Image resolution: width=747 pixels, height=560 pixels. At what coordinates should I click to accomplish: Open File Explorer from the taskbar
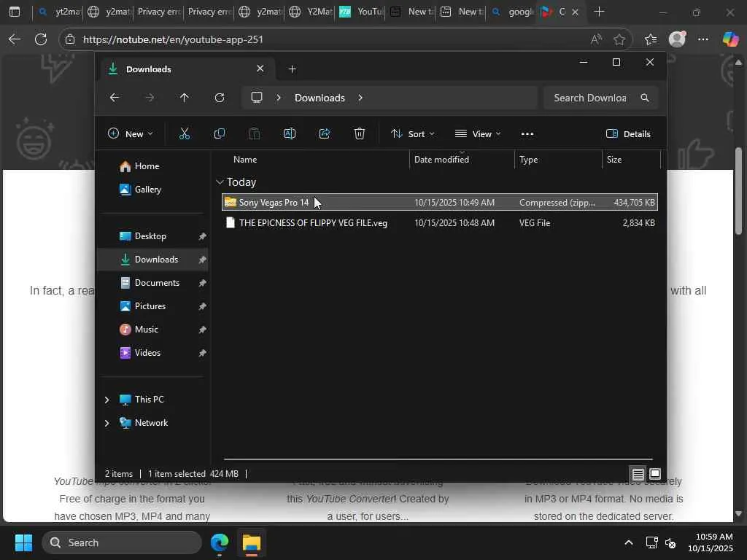[x=252, y=542]
